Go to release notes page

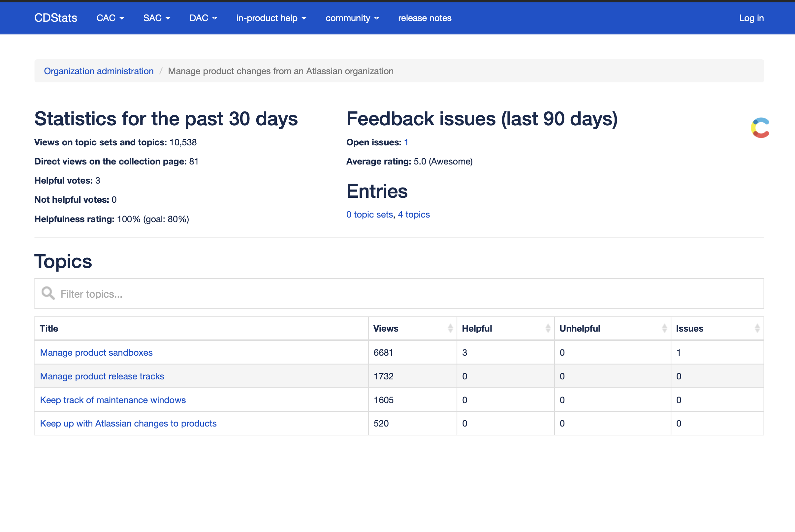coord(424,18)
